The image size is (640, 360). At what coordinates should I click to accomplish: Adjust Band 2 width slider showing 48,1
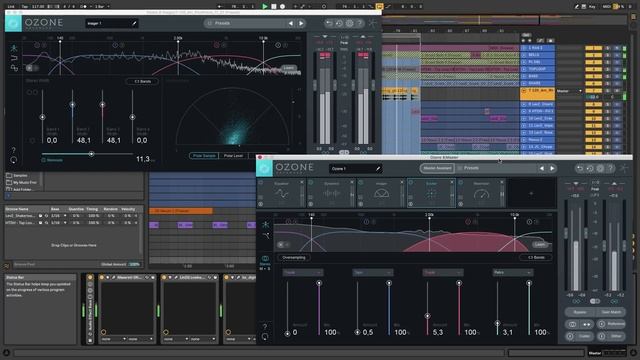pyautogui.click(x=72, y=105)
